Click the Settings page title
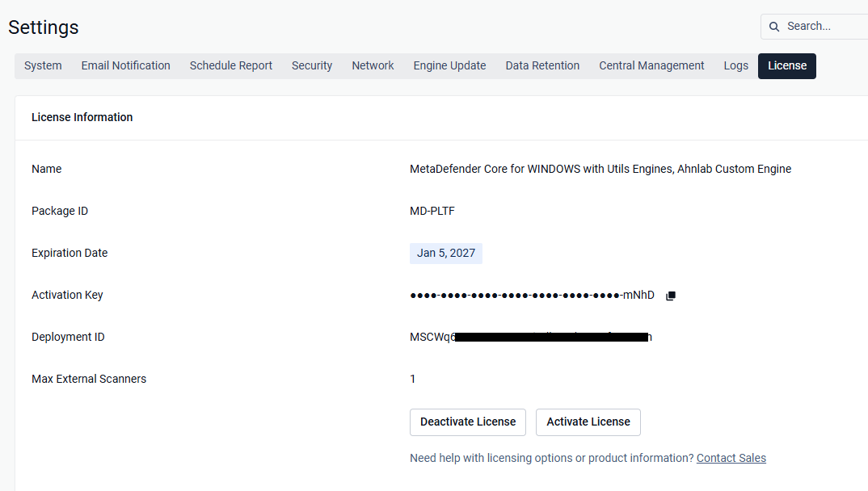868x491 pixels. (x=43, y=27)
